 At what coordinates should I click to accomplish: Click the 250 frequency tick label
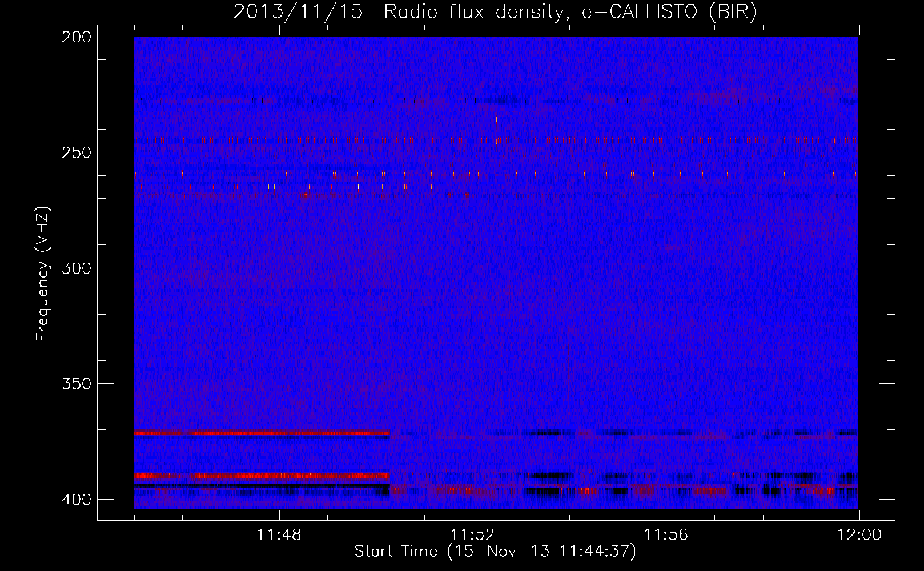(77, 152)
